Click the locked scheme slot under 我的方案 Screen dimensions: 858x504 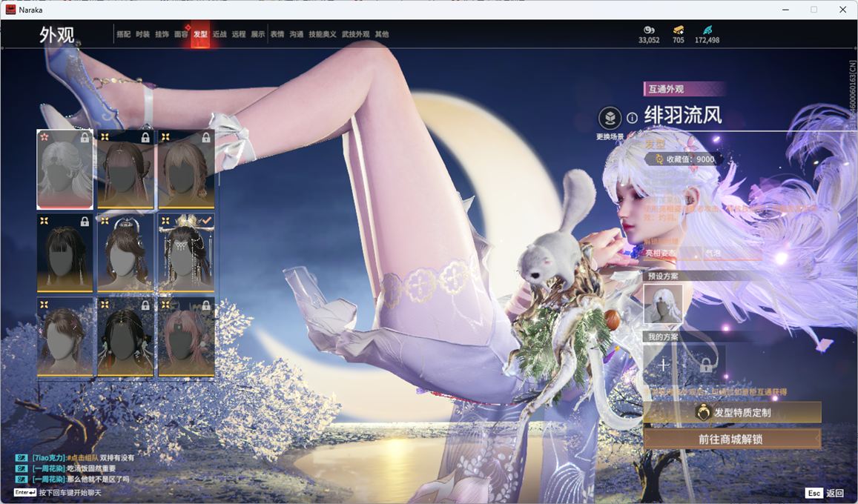click(x=706, y=365)
